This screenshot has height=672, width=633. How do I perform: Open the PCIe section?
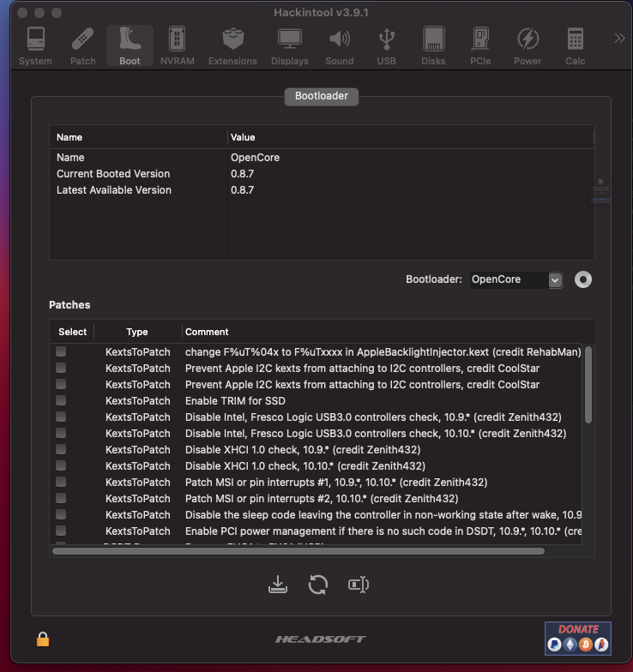(x=480, y=45)
